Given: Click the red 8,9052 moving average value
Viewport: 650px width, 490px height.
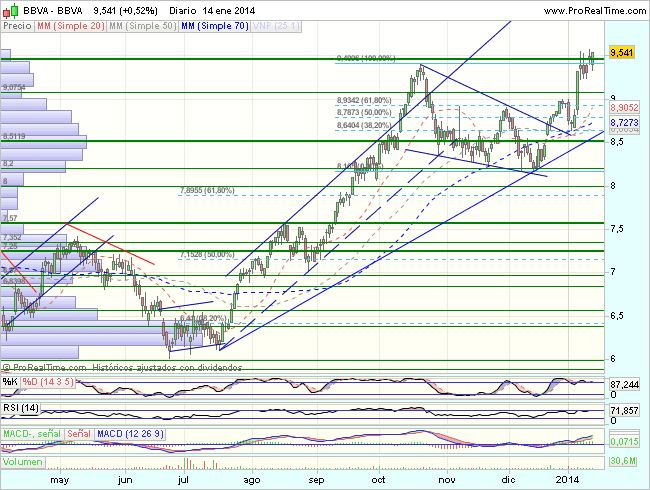Looking at the screenshot, I should (x=624, y=106).
